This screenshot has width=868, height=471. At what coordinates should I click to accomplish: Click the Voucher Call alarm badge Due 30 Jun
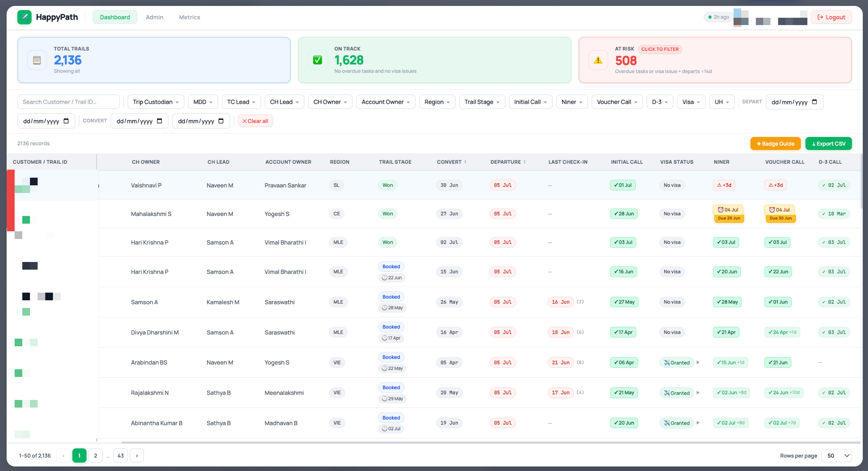(780, 214)
